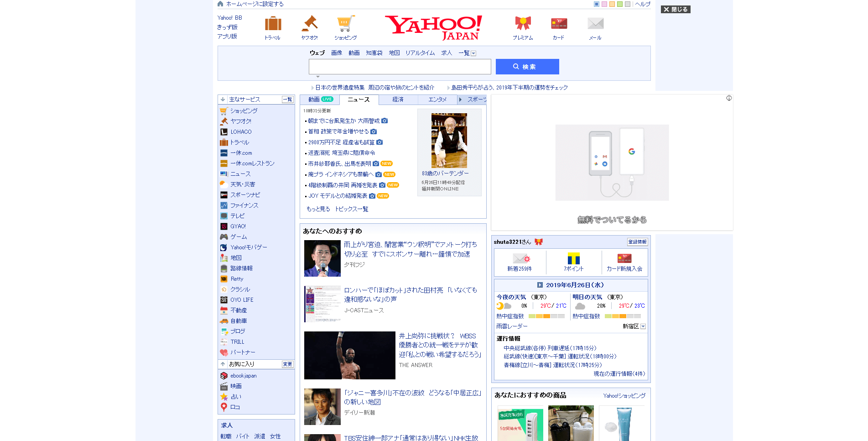Open headline 巡査溺死 埼玉県に賠償命令
The image size is (868, 441).
tap(342, 153)
